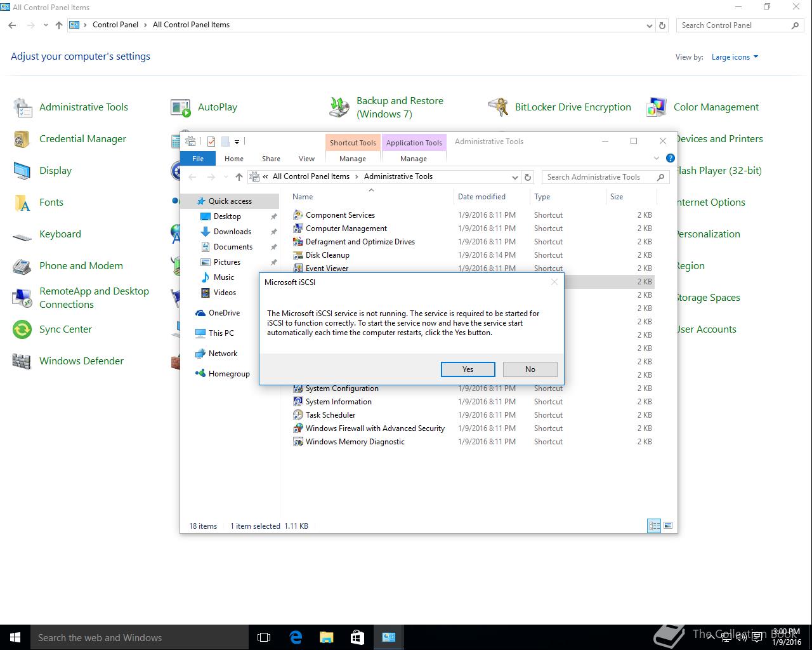Select Quick access in the navigation pane

coord(230,201)
